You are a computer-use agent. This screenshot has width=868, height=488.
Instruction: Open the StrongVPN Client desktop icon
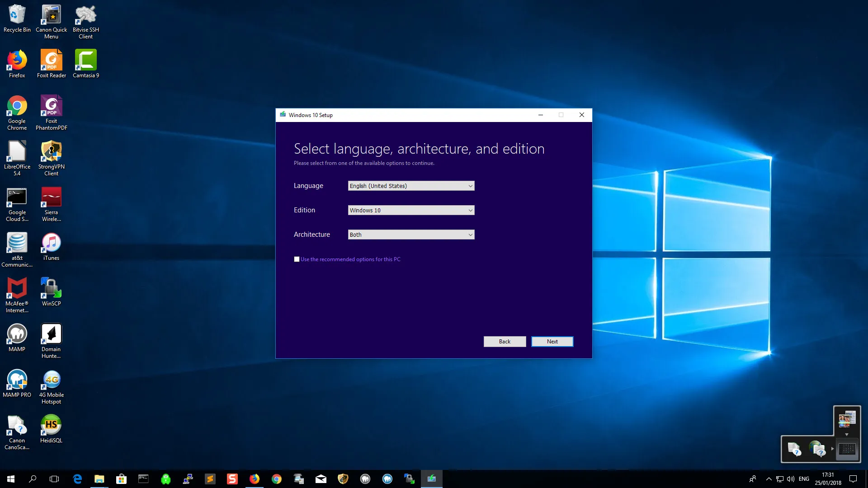pyautogui.click(x=51, y=151)
